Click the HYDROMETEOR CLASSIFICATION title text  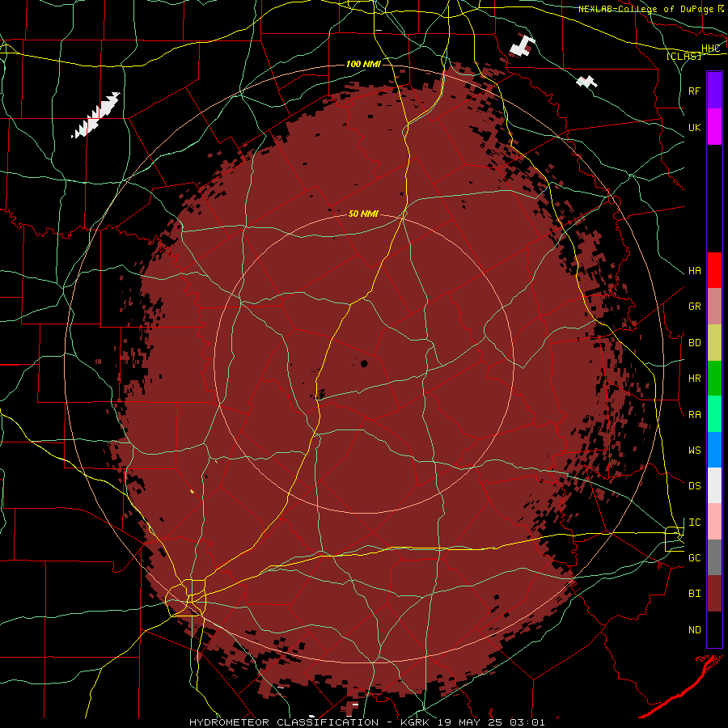click(284, 722)
